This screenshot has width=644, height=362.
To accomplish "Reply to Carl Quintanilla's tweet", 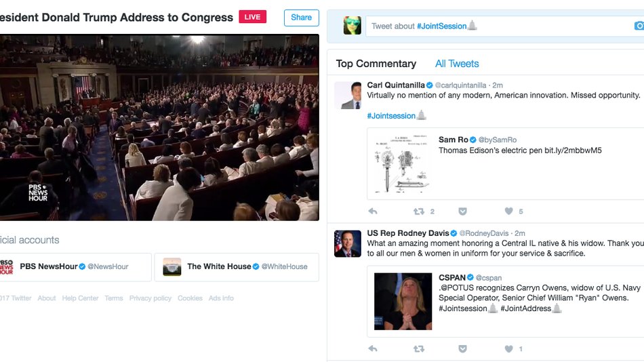I will coord(373,212).
